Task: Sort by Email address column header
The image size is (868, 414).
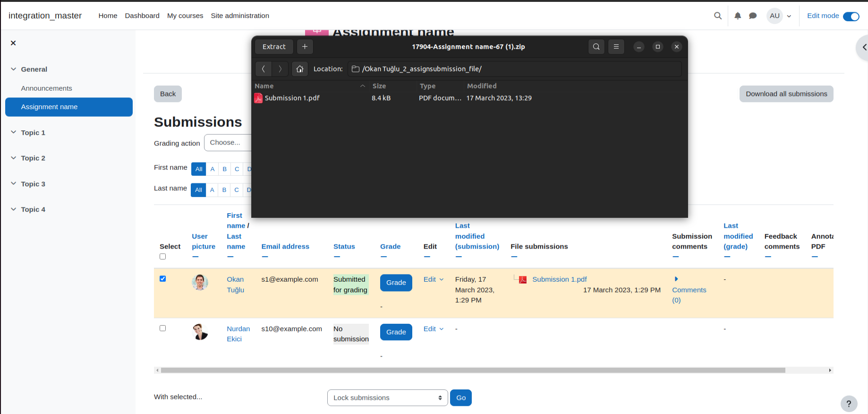Action: pos(285,247)
